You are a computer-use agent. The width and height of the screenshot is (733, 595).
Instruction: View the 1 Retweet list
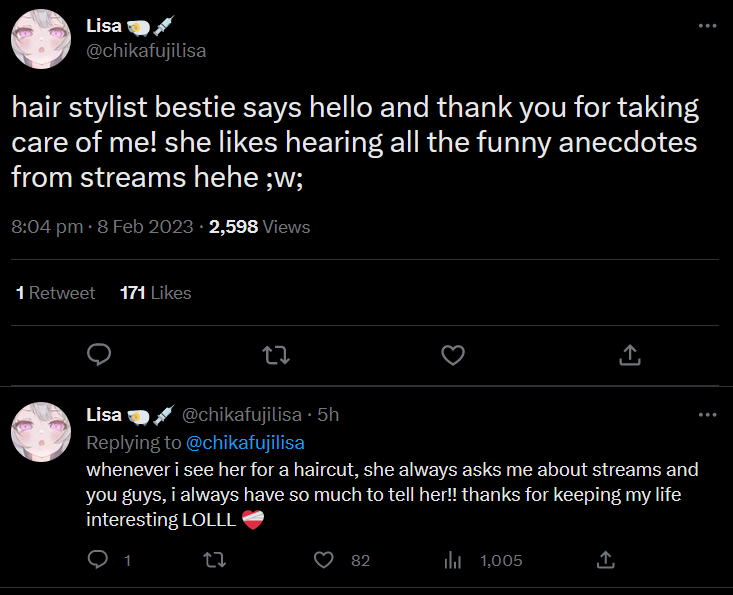coord(55,293)
